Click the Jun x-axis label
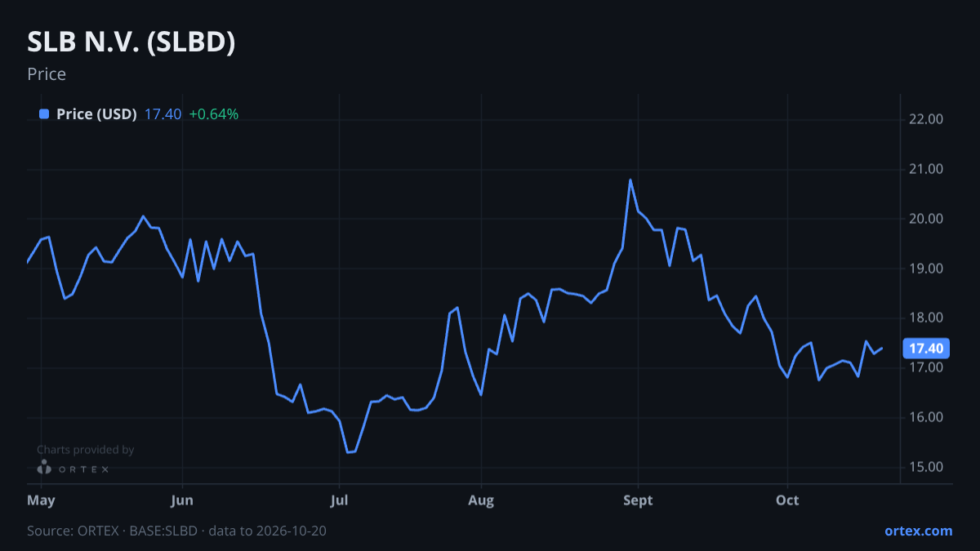 click(183, 500)
